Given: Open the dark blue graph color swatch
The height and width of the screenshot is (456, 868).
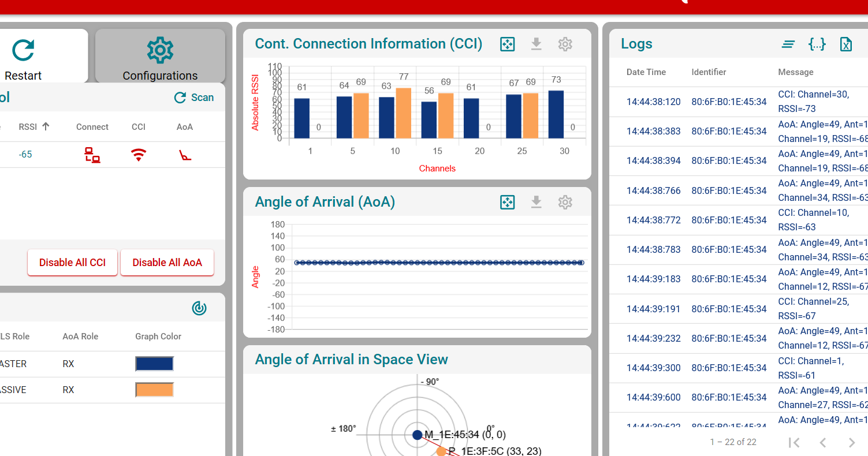Looking at the screenshot, I should click(154, 364).
